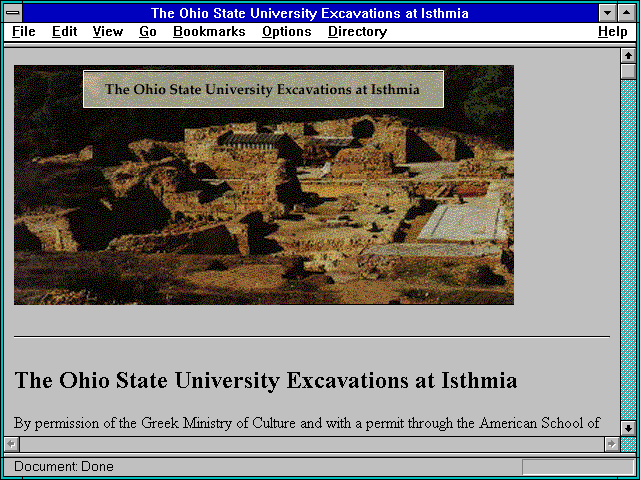The width and height of the screenshot is (640, 480).
Task: Click the window title bar text
Action: pos(310,13)
